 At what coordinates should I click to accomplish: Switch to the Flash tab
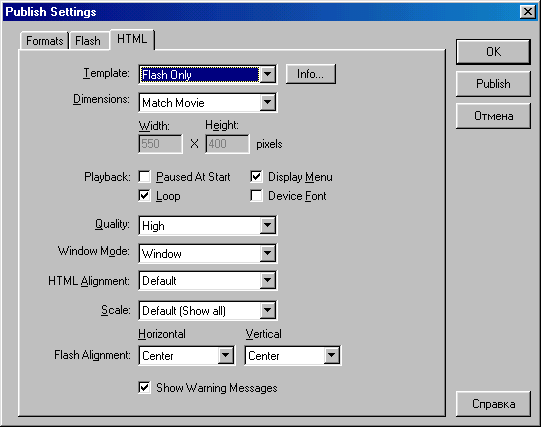click(88, 41)
